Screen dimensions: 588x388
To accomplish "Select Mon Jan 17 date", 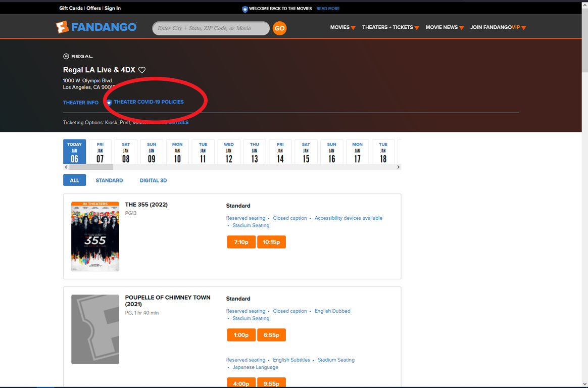I will click(357, 152).
